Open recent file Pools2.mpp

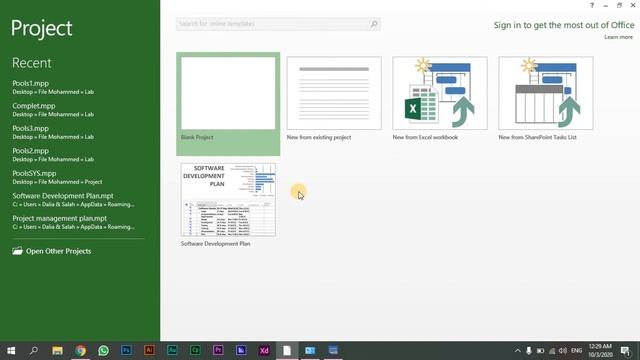point(53,155)
